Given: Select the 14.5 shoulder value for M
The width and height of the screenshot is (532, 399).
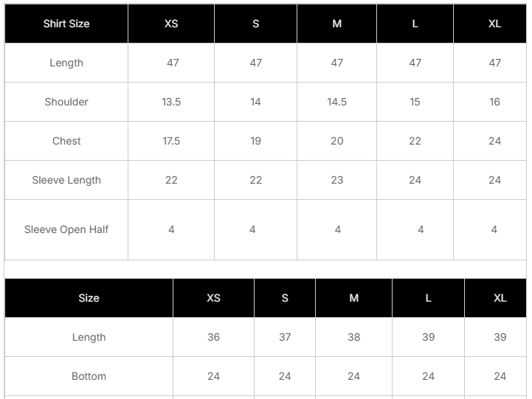Looking at the screenshot, I should 337,102.
